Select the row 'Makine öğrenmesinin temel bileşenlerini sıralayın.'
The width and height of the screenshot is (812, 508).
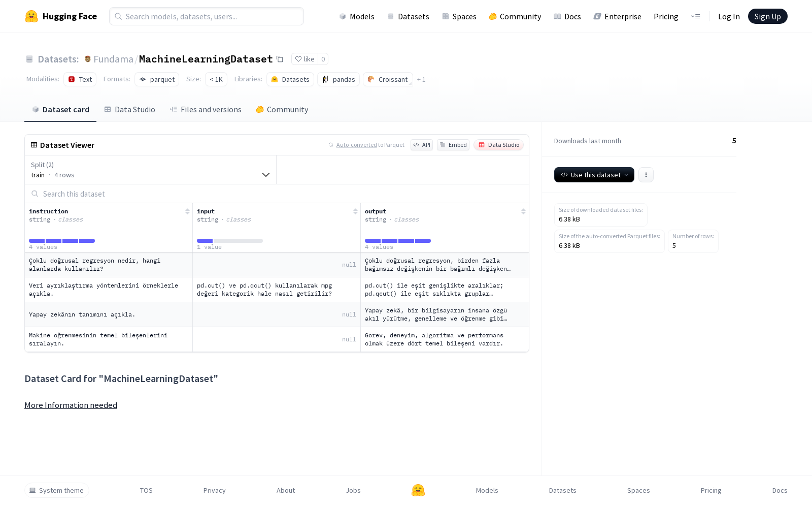coord(277,339)
